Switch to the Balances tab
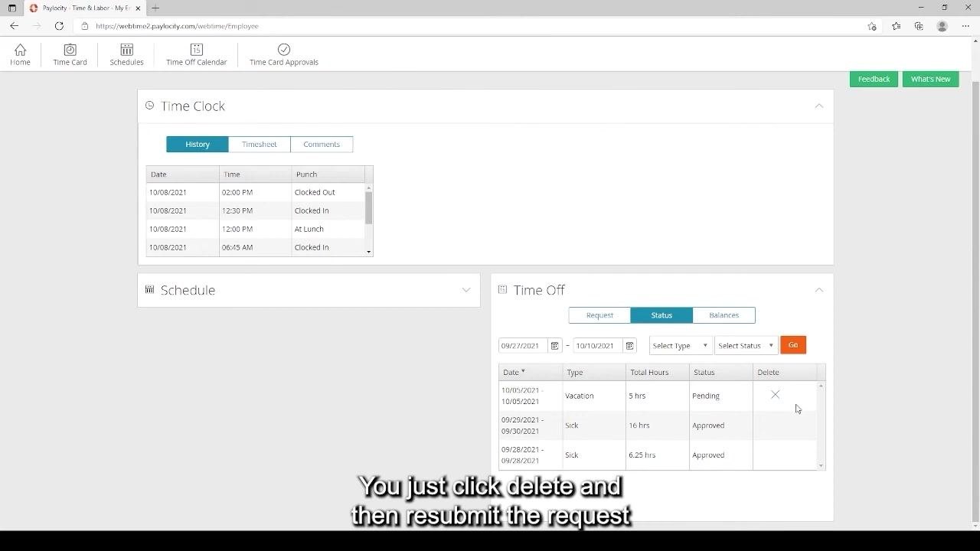Image resolution: width=980 pixels, height=551 pixels. tap(724, 315)
